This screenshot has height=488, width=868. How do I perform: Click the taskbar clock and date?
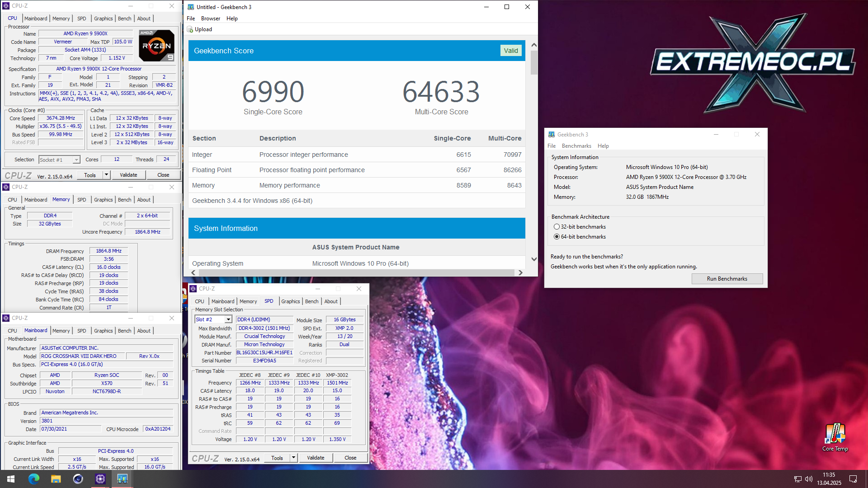coord(829,479)
